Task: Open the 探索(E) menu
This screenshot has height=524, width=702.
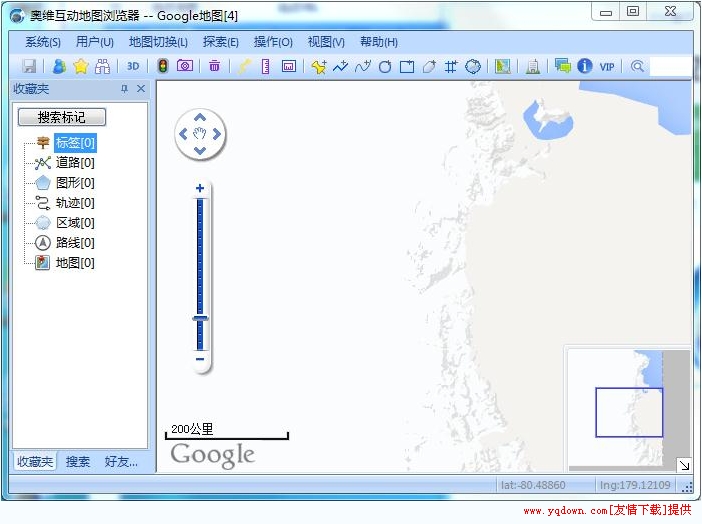Action: [221, 42]
